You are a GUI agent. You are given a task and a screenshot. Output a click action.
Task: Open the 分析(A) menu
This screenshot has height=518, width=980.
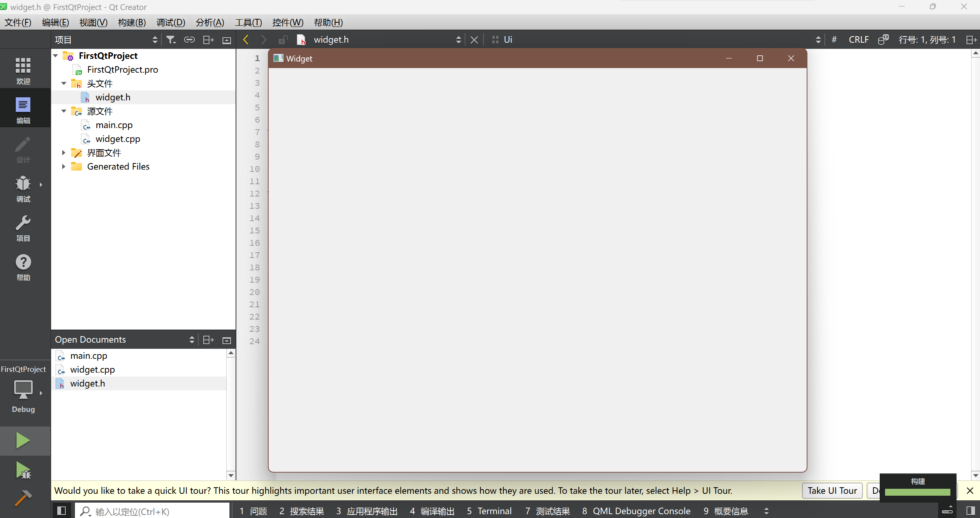tap(210, 22)
